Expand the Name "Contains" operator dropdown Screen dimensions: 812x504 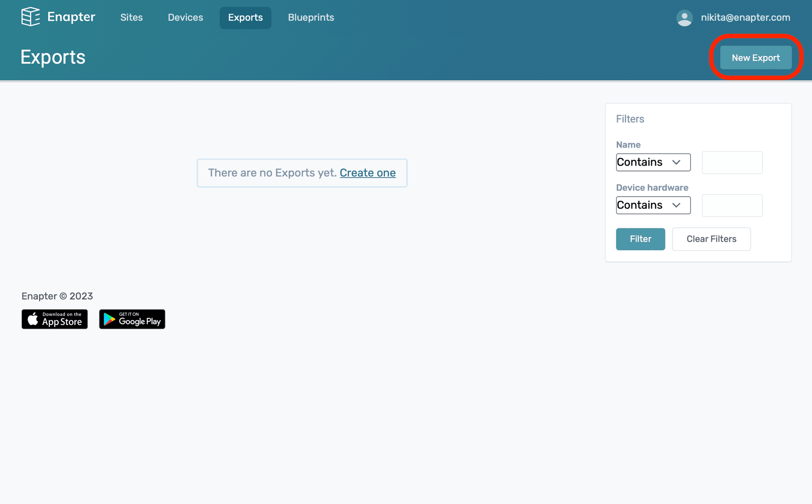[653, 162]
